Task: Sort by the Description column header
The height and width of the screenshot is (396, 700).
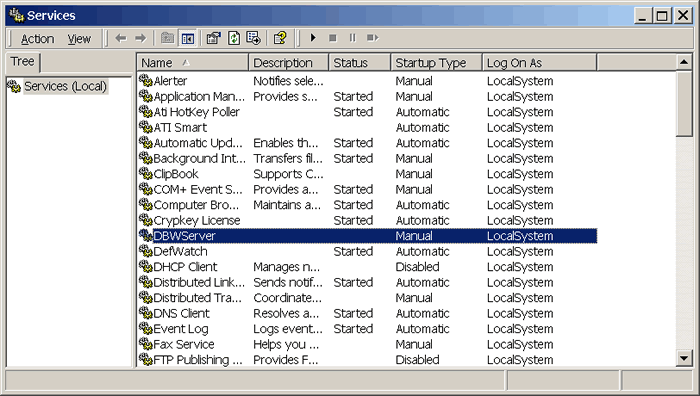Action: pyautogui.click(x=288, y=63)
